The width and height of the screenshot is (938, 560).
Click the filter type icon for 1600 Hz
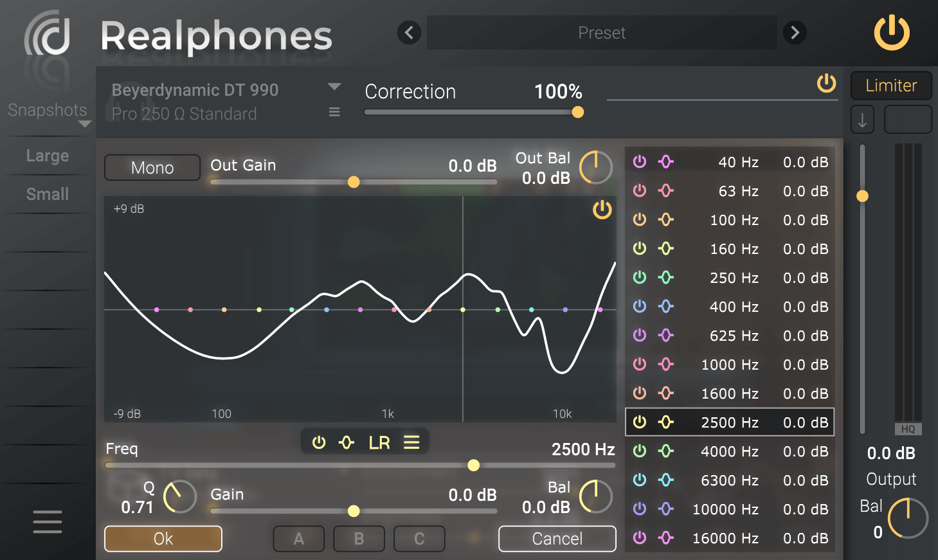click(666, 393)
